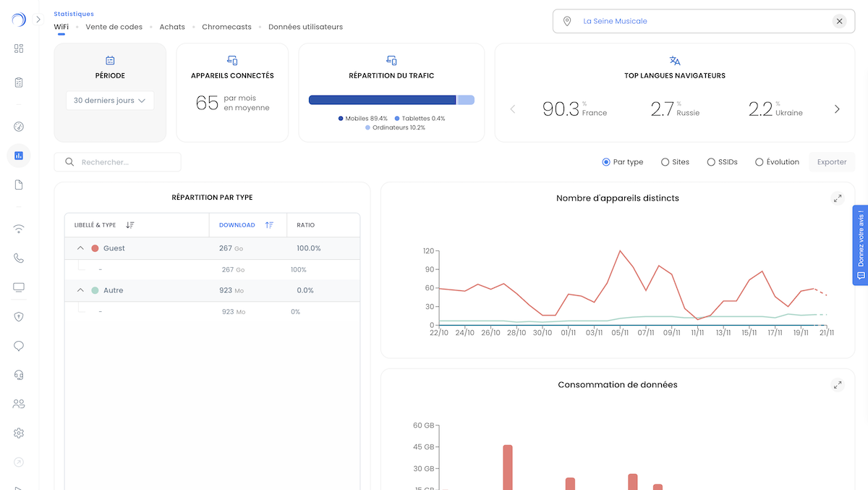Click the security shield sidebar icon
This screenshot has height=490, width=868.
click(x=19, y=316)
